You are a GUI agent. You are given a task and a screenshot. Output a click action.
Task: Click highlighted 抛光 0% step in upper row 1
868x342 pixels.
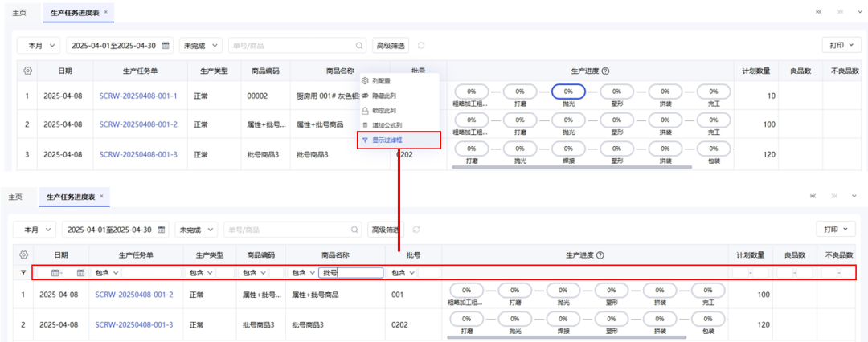point(568,91)
